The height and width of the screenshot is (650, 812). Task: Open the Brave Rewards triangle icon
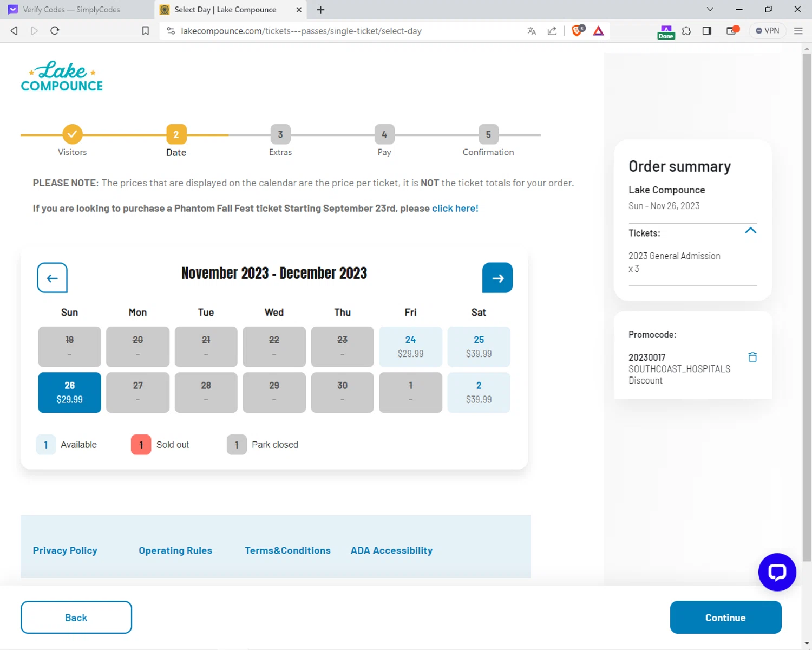tap(598, 31)
